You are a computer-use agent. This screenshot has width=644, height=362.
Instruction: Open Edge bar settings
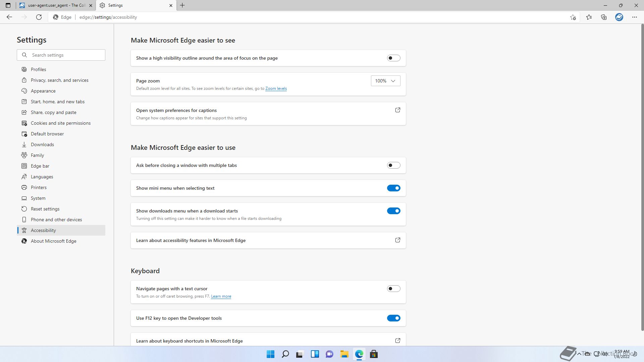[61, 166]
